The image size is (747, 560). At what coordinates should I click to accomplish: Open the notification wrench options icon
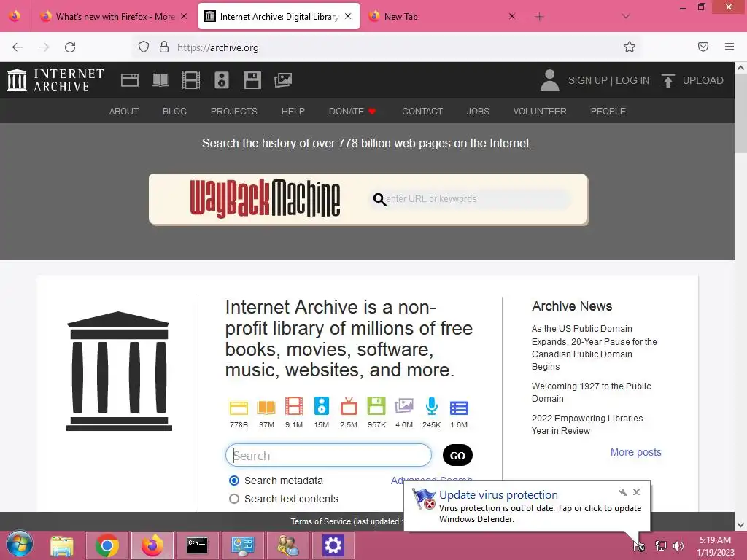[x=623, y=492]
